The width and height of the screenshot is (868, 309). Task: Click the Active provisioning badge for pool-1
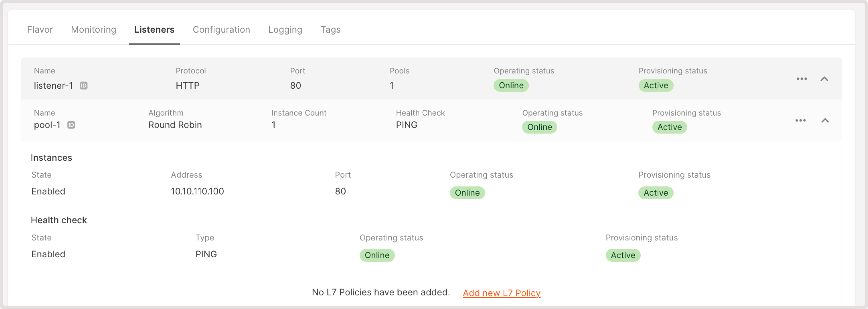[x=669, y=127]
